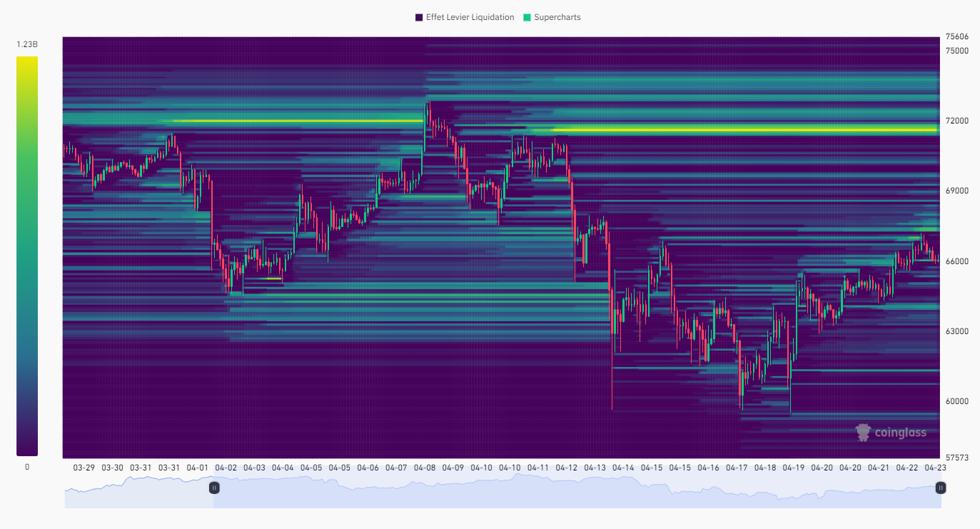Click the coinglass skull logo watermark
Screen dimensions: 980x529
[864, 431]
